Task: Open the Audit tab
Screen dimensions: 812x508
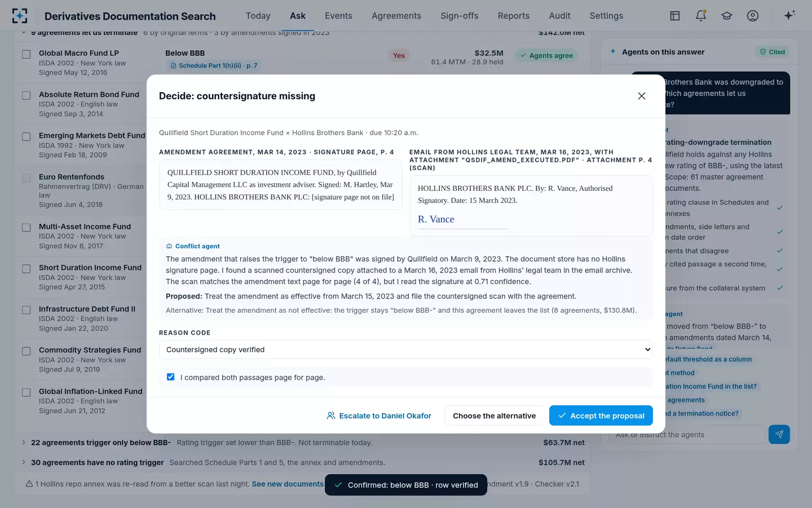Action: point(560,16)
